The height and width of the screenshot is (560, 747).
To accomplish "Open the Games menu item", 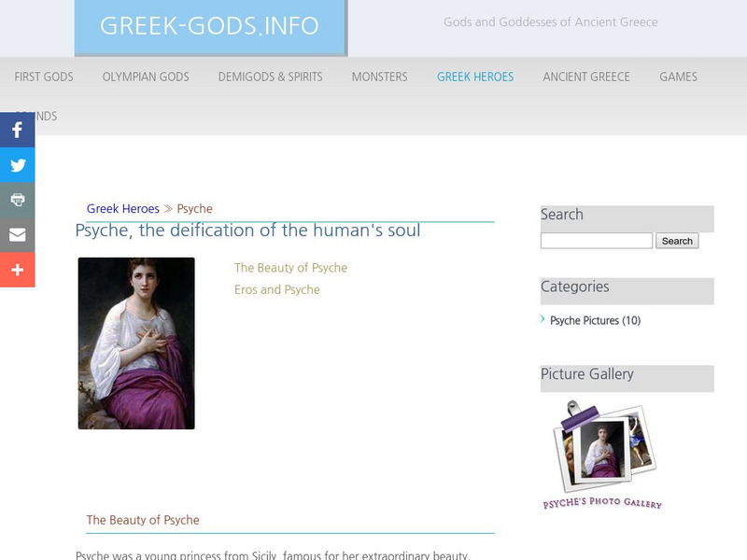I will click(x=679, y=77).
